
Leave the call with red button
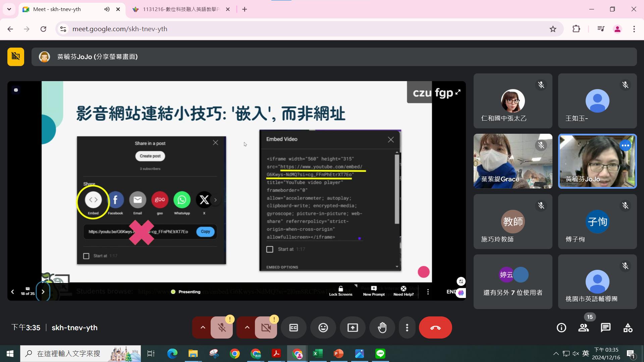[435, 327]
